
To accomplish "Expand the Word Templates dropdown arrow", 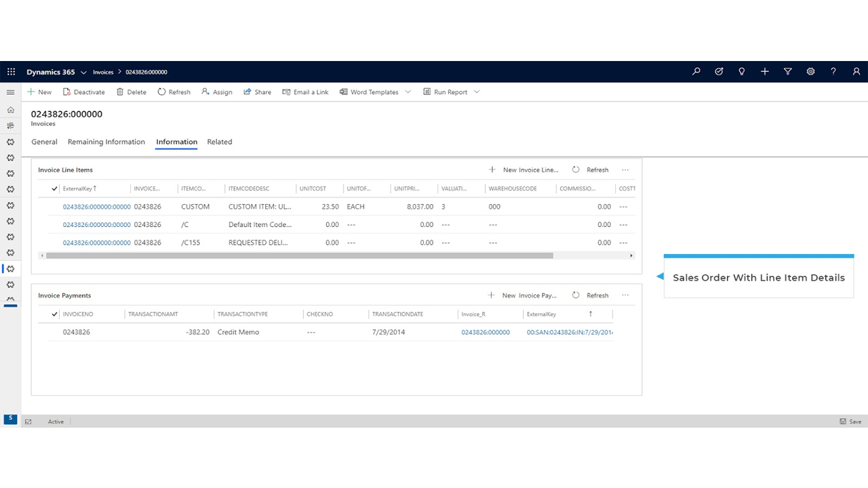I will (x=408, y=92).
